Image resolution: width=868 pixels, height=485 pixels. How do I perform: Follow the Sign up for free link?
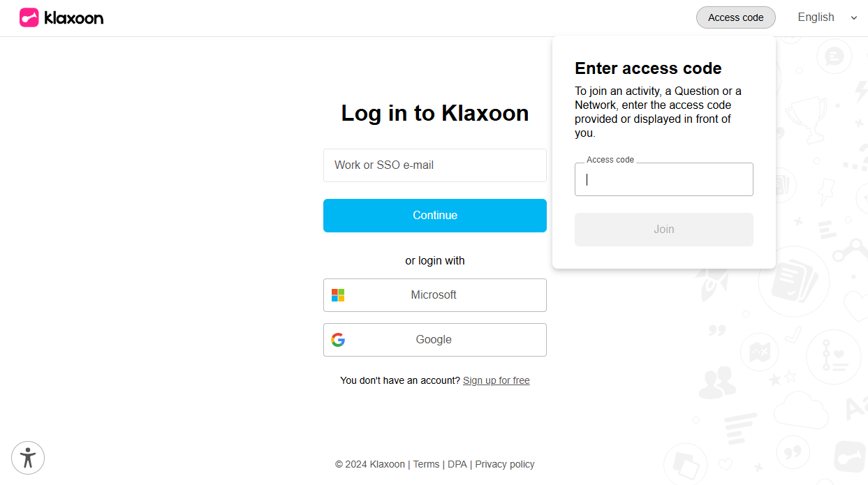tap(496, 380)
